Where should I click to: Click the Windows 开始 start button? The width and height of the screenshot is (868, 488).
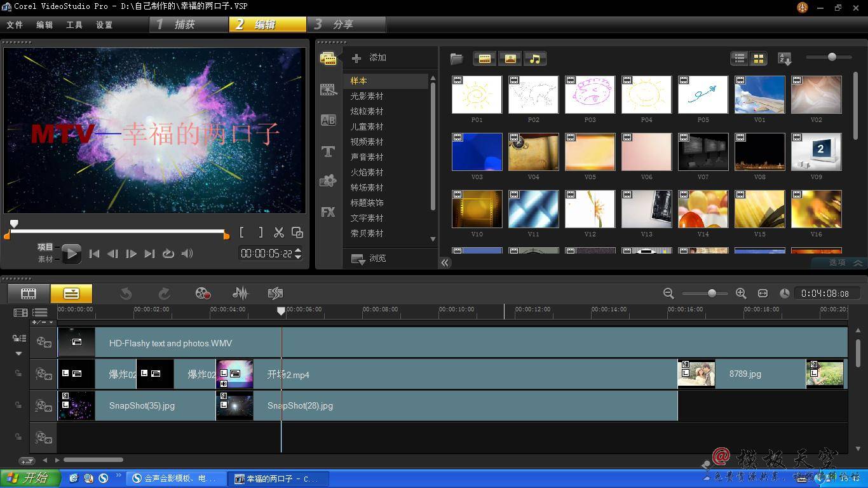coord(30,478)
